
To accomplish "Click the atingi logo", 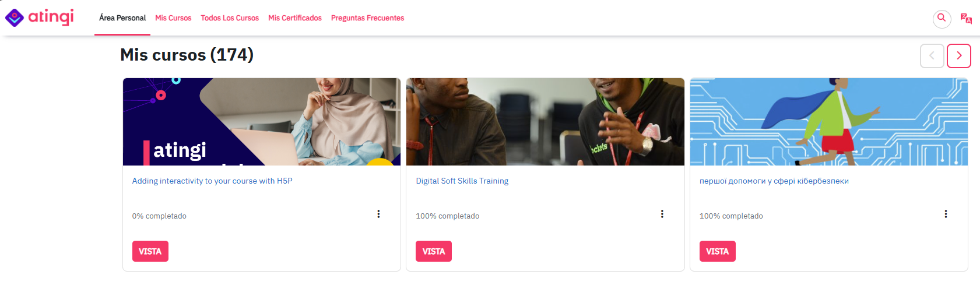I will pos(40,17).
